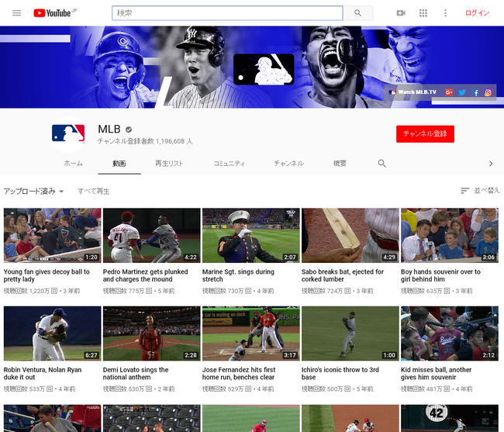Image resolution: width=504 pixels, height=432 pixels.
Task: Open the Google+ link on banner
Action: tap(449, 92)
